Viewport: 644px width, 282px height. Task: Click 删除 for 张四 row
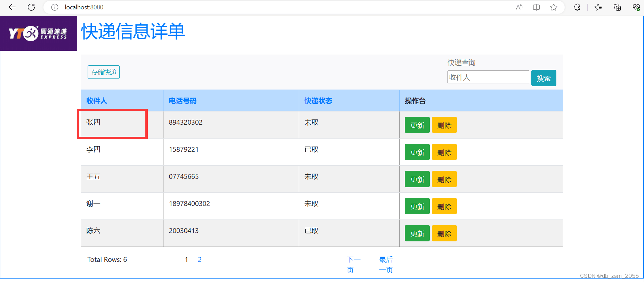[444, 125]
